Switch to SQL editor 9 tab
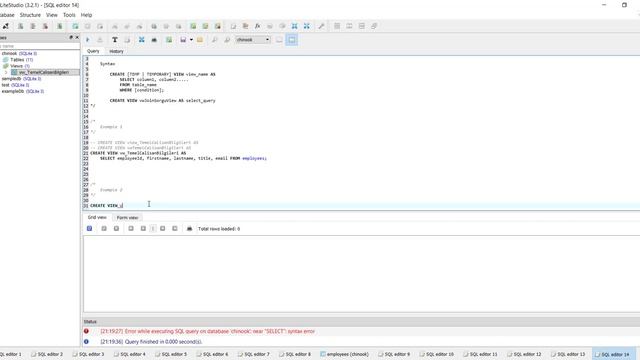The height and width of the screenshot is (360, 640). (x=394, y=354)
